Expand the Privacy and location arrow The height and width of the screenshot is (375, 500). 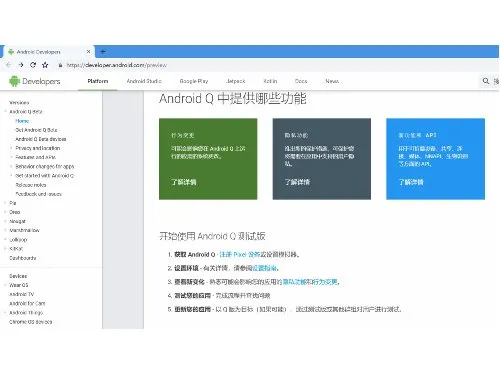click(x=11, y=148)
